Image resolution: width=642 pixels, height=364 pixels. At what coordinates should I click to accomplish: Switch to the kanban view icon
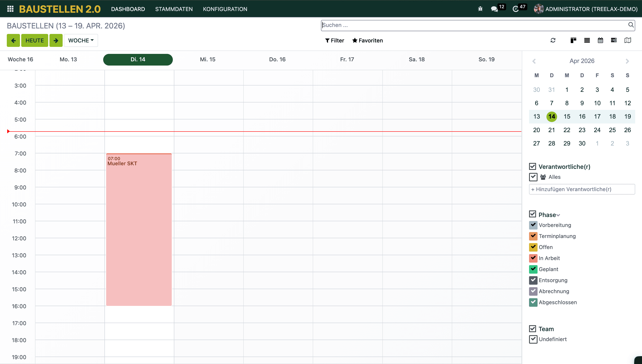573,40
